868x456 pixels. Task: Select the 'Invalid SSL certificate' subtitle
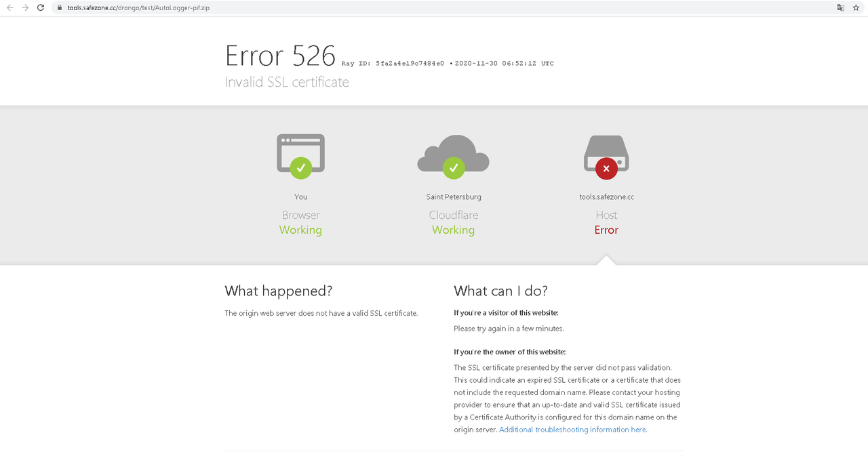coord(287,82)
